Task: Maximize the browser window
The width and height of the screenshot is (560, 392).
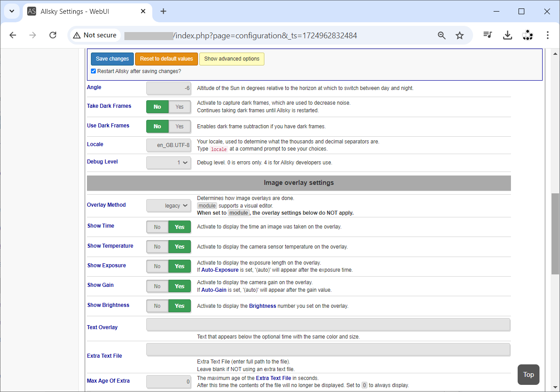Action: pyautogui.click(x=521, y=12)
